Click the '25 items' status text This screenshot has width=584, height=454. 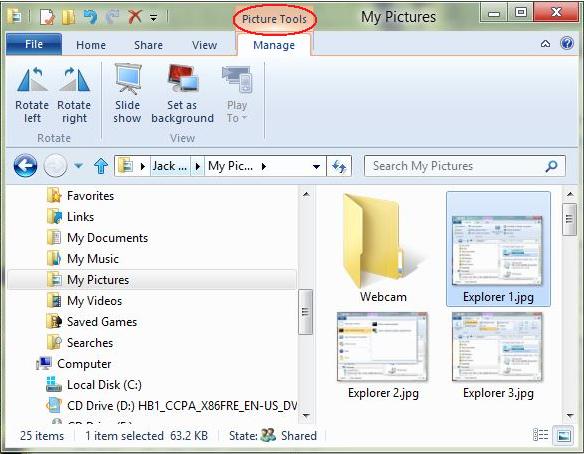point(42,435)
